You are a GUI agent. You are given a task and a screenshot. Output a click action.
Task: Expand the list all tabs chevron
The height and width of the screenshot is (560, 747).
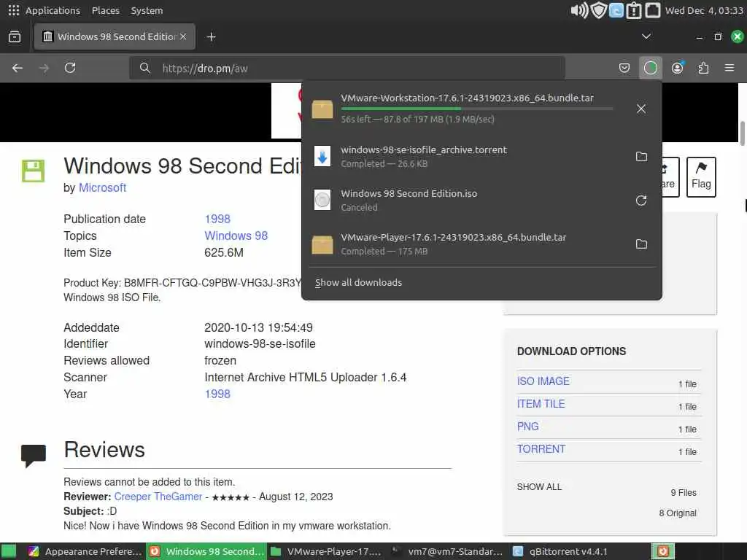click(x=646, y=36)
